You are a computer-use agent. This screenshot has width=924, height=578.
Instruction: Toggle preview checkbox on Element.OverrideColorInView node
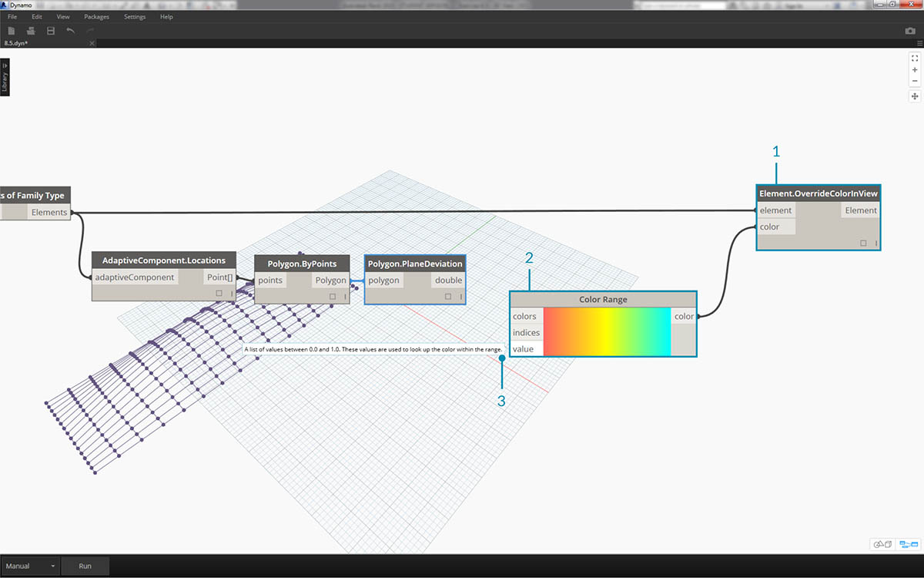point(863,243)
